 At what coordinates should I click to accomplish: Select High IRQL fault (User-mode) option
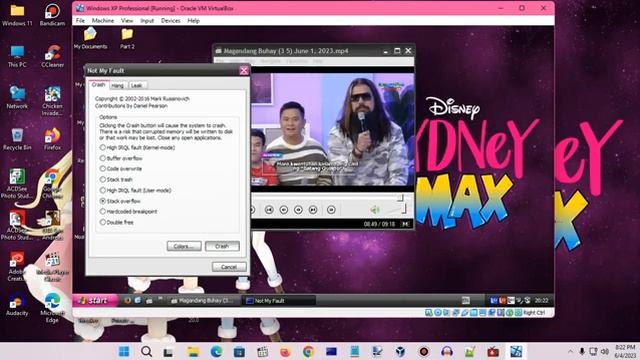[x=136, y=190]
